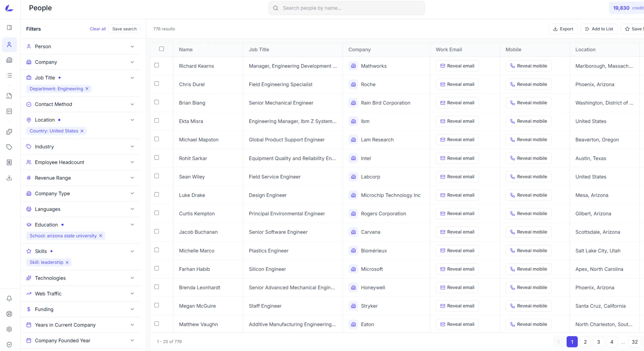
Task: Click the Funding dollar sign icon
Action: point(29,309)
